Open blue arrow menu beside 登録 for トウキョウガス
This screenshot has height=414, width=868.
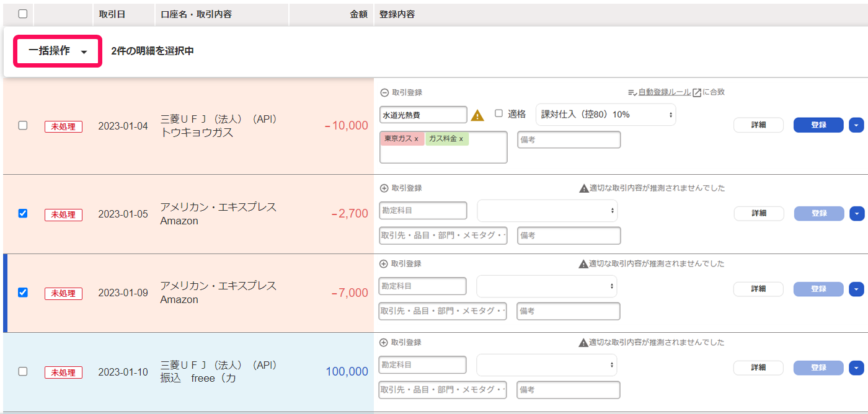click(x=856, y=125)
